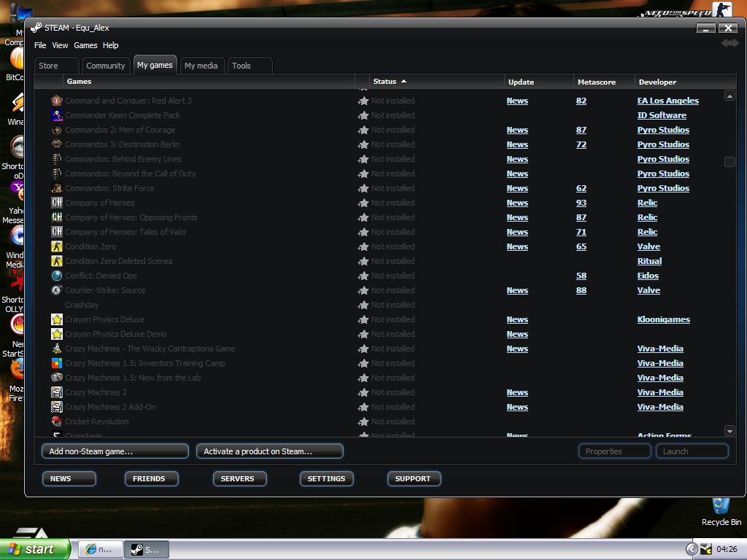Open the NEWS button at the bottom
This screenshot has height=560, width=747.
click(69, 478)
